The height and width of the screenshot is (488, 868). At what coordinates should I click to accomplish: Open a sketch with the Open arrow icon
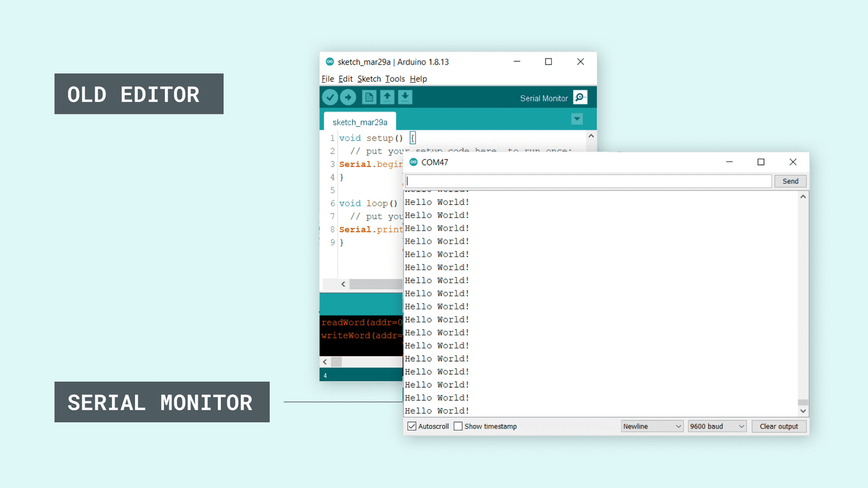click(x=387, y=97)
